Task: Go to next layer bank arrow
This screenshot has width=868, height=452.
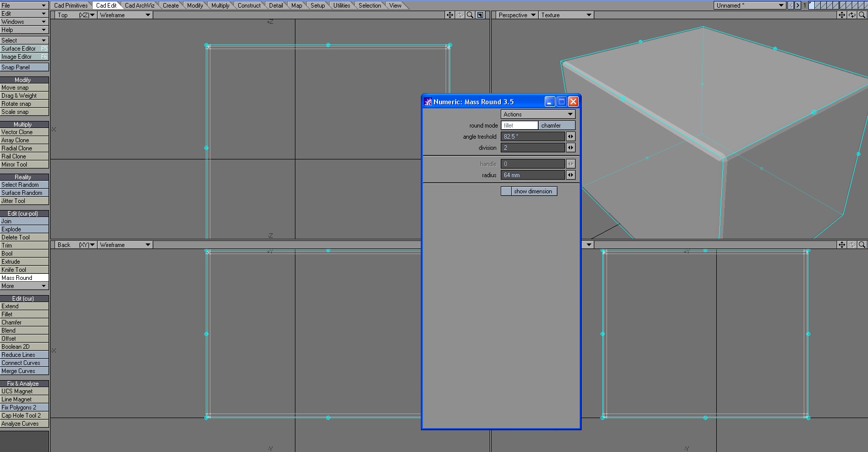Action: click(x=798, y=6)
